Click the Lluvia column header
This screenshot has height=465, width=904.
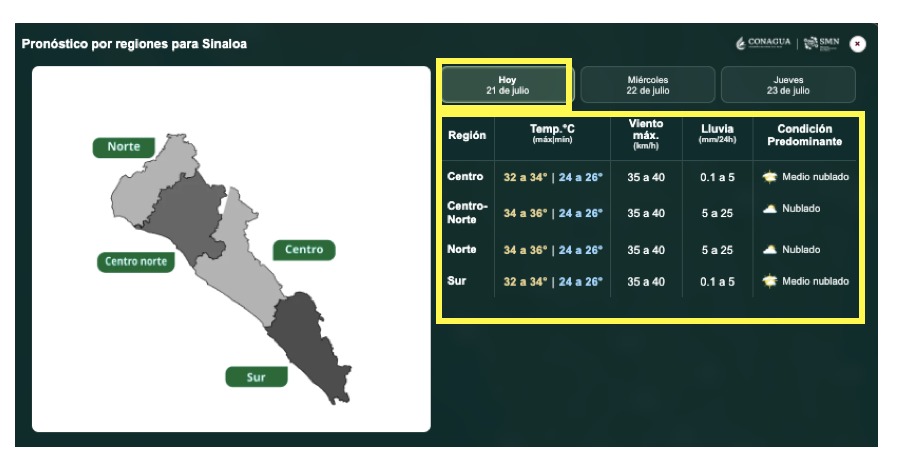click(x=717, y=133)
